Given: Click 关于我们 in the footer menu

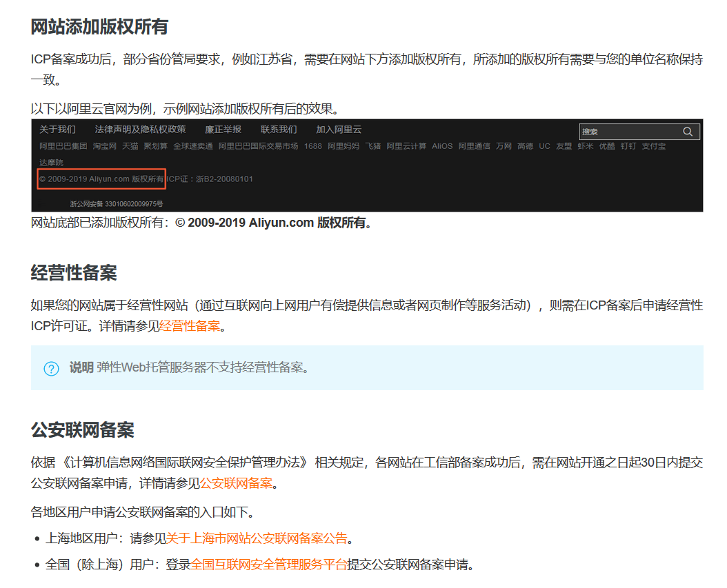Looking at the screenshot, I should [57, 130].
